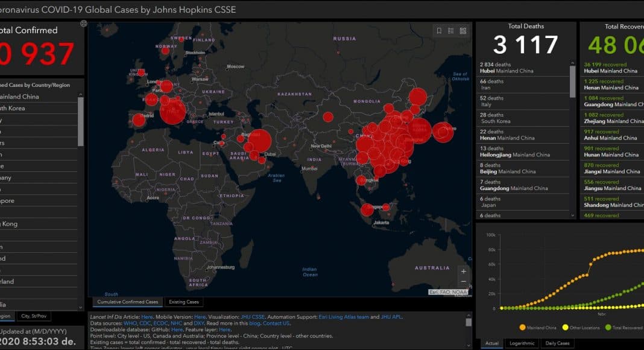
Task: Select the 870 recovered Jiangxi row
Action: click(613, 168)
